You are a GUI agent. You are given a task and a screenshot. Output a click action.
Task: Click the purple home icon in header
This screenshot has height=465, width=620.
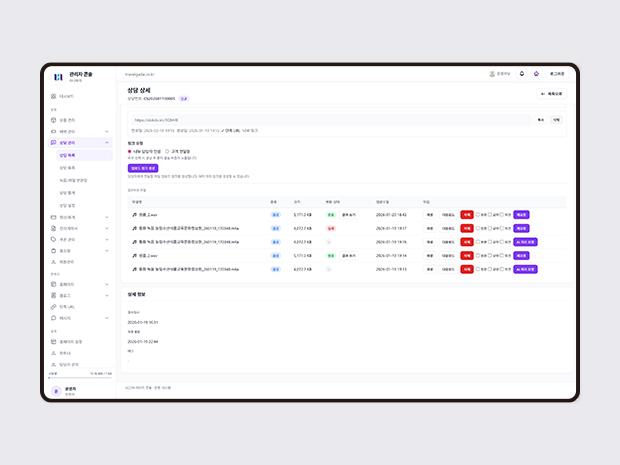point(536,73)
